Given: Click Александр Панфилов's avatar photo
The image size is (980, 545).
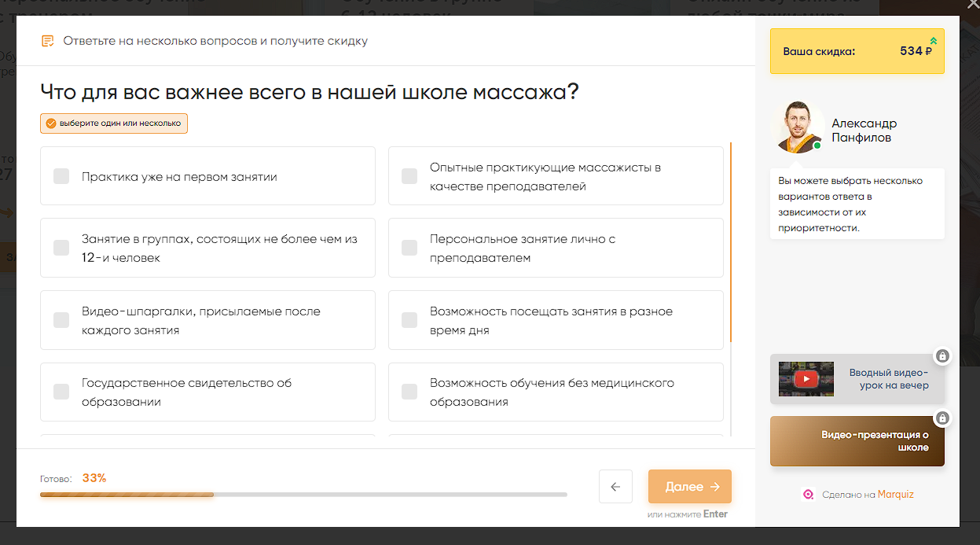Looking at the screenshot, I should (798, 127).
